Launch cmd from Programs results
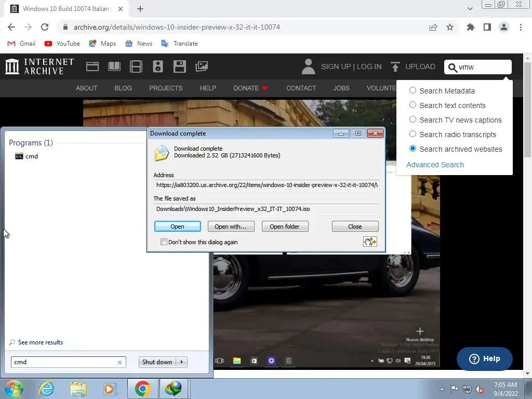This screenshot has height=399, width=532. click(27, 156)
